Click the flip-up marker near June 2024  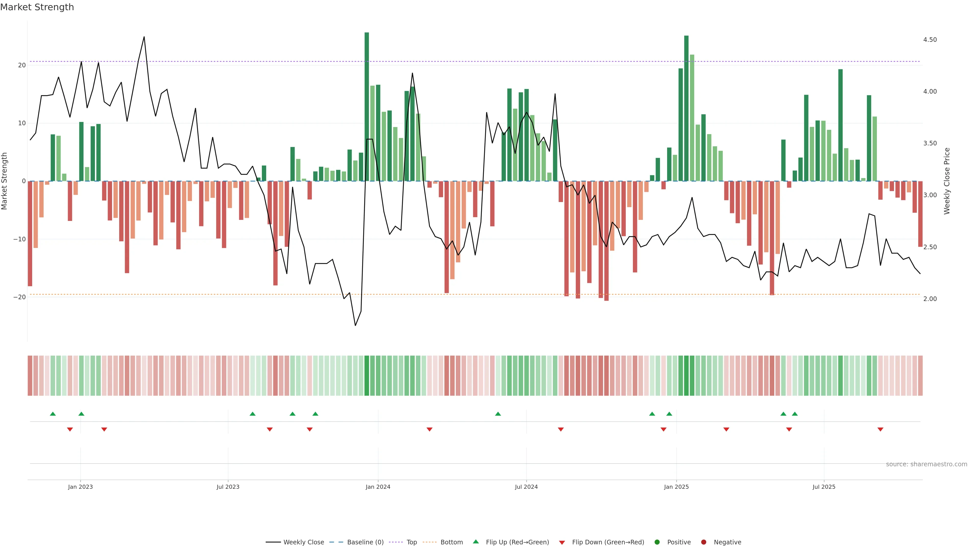pos(498,414)
